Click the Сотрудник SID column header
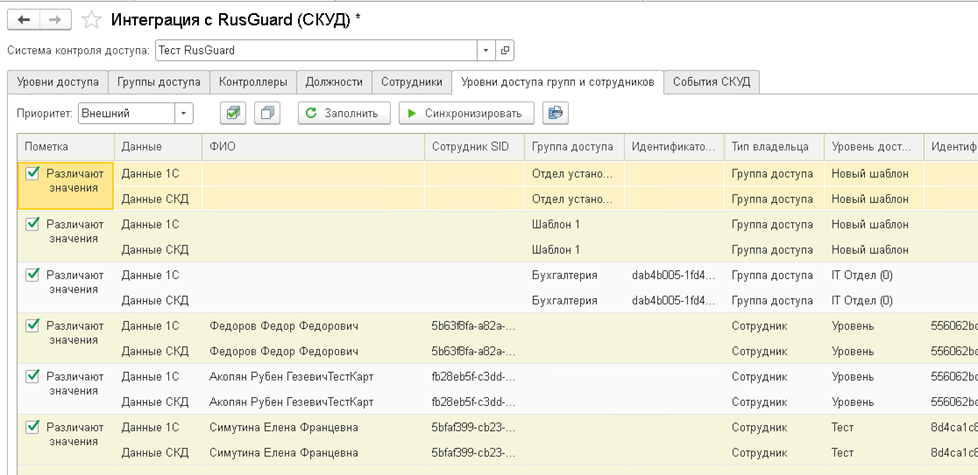Viewport: 978px width, 475px height. click(x=470, y=147)
